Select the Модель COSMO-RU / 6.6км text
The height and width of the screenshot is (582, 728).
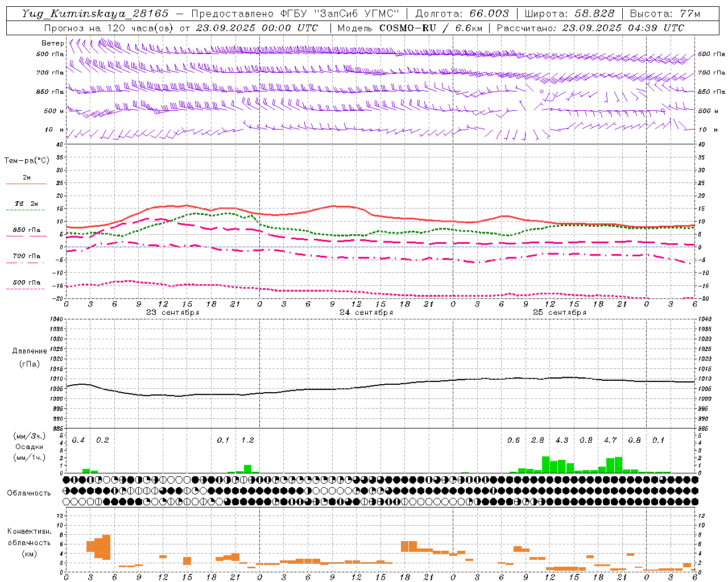click(x=409, y=28)
